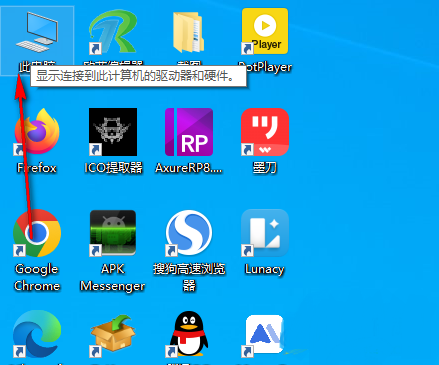
Task: Select the ICO提取器 shortcut icon
Action: [113, 132]
